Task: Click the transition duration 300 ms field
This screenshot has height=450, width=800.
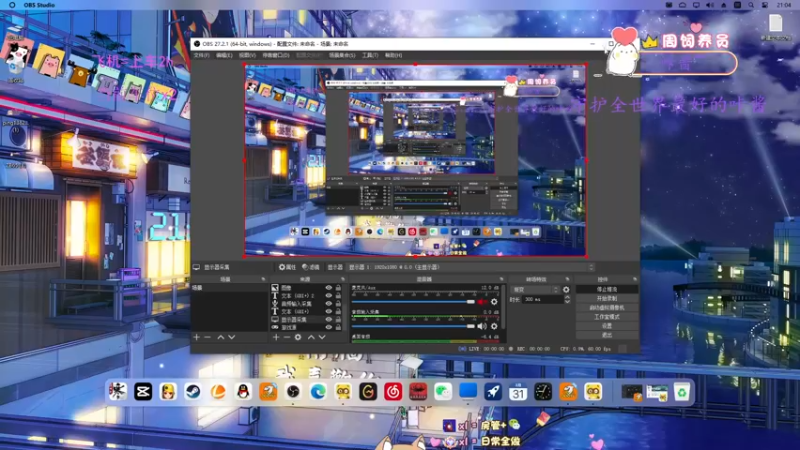Action: point(542,299)
